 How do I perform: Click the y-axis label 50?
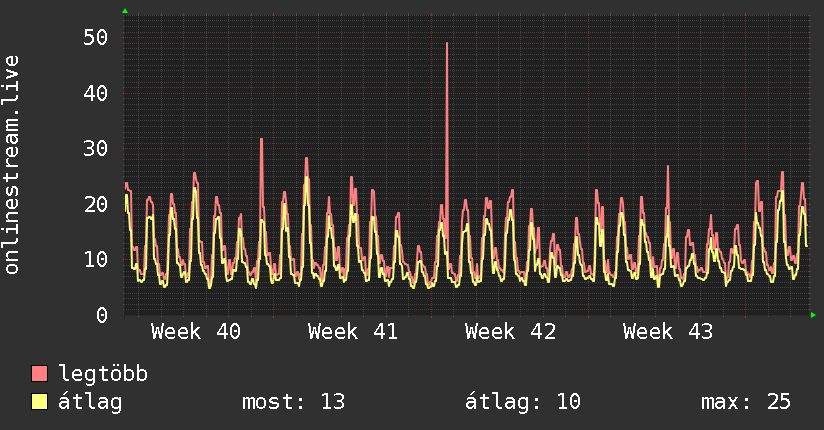point(96,37)
